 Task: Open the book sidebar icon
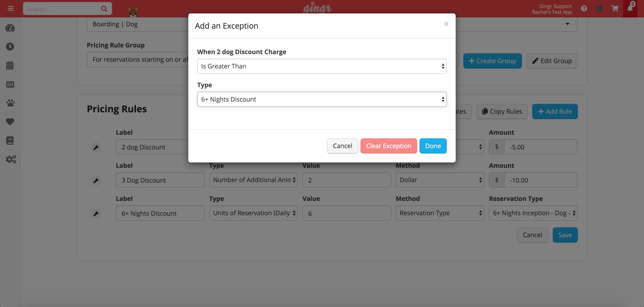[10, 140]
